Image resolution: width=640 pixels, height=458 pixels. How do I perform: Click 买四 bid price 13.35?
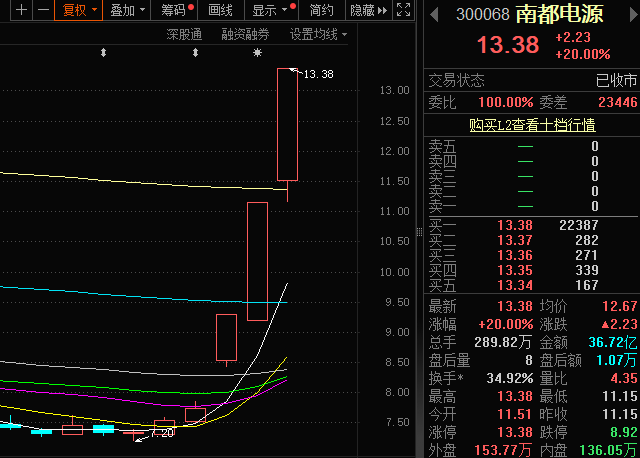tap(515, 270)
